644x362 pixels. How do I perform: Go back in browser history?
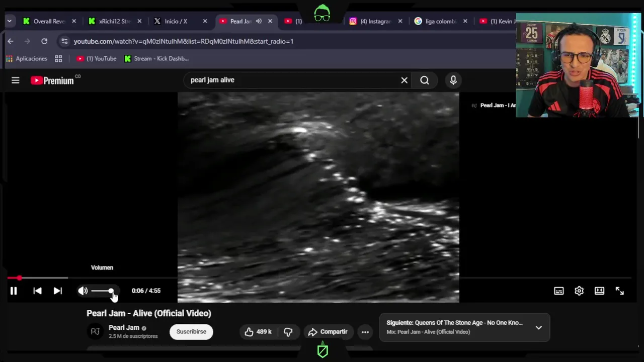11,41
